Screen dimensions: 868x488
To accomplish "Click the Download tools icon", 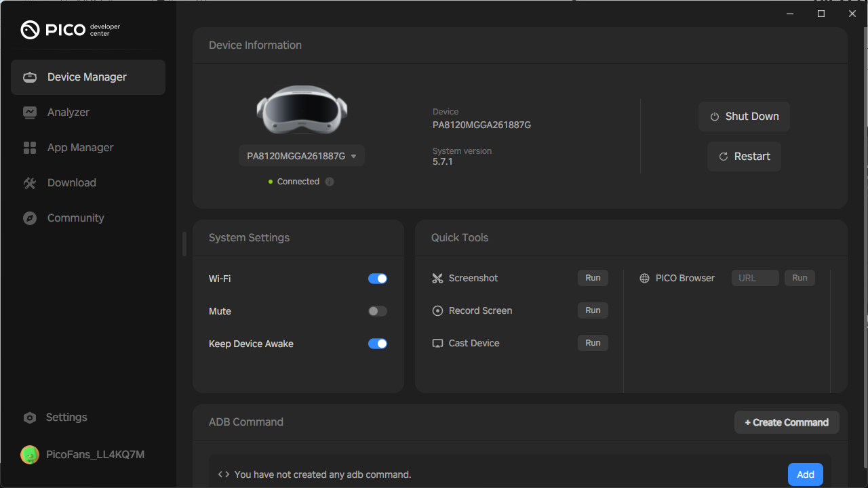I will (30, 183).
